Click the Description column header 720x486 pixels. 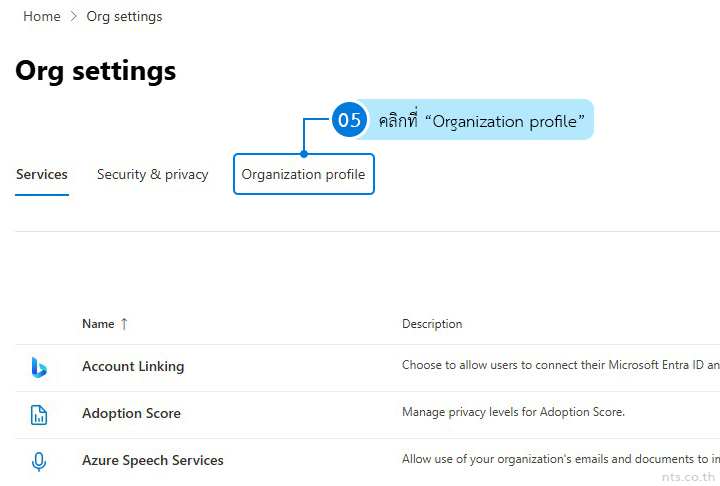tap(432, 324)
